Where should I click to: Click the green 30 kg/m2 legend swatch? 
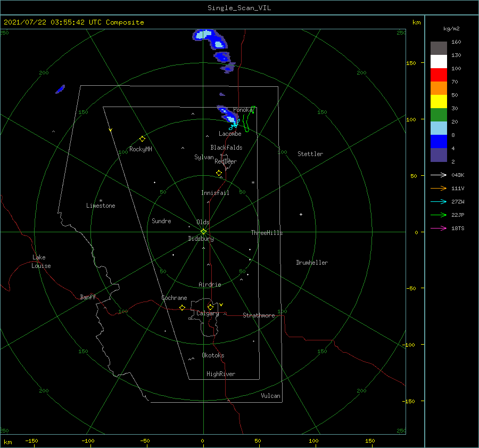pos(439,115)
